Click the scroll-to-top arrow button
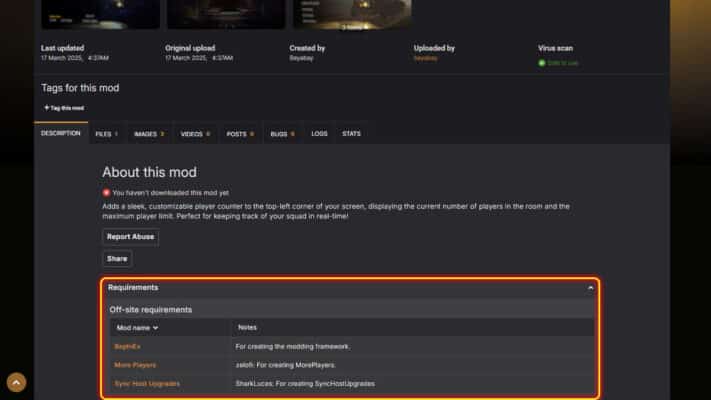 point(16,382)
